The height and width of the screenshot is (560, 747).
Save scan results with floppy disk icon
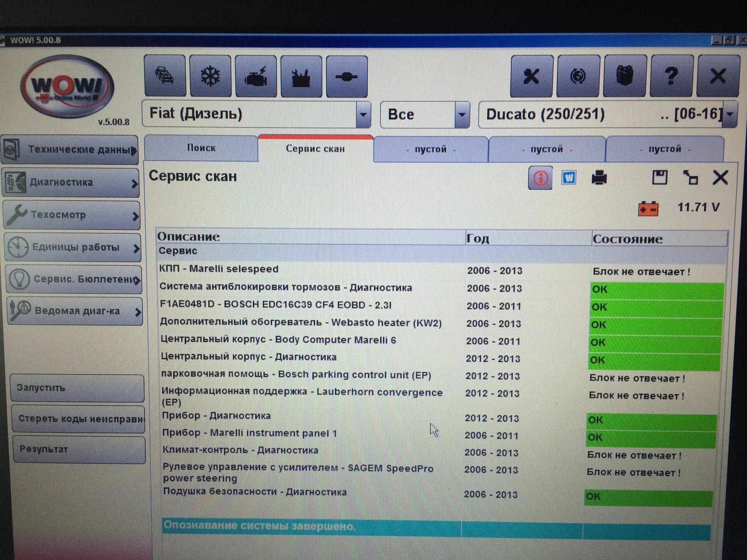click(x=659, y=178)
